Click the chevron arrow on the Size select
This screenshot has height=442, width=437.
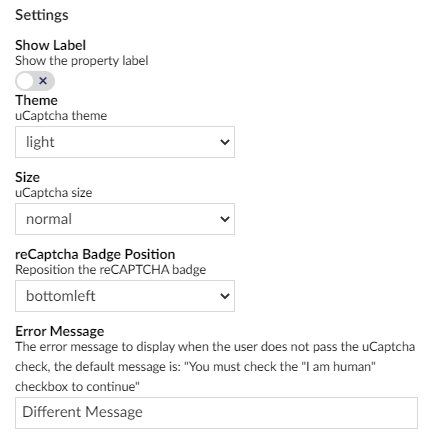225,219
